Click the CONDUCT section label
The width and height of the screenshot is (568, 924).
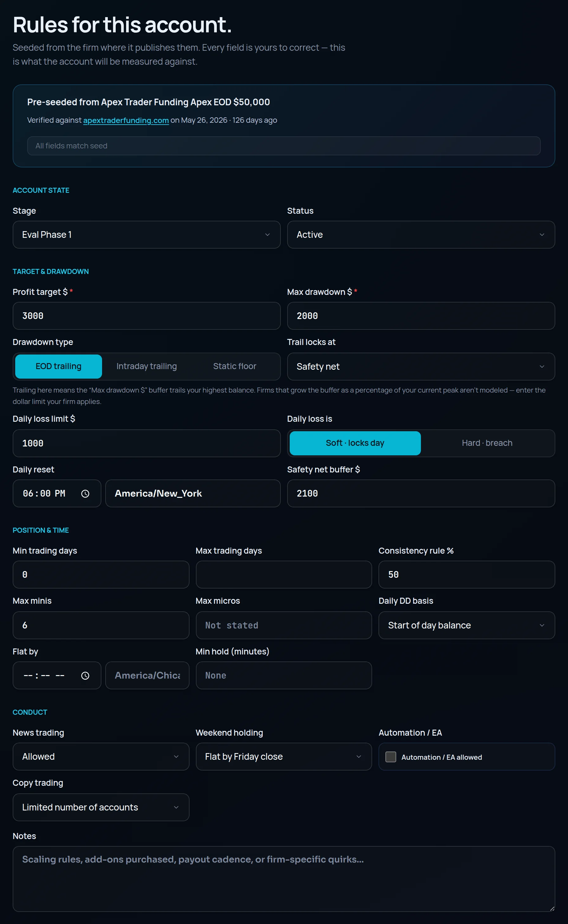pos(30,712)
